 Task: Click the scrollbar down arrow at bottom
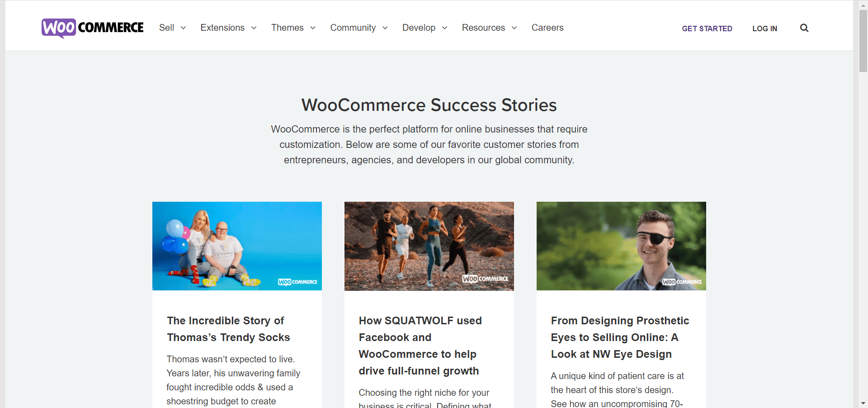[x=863, y=403]
